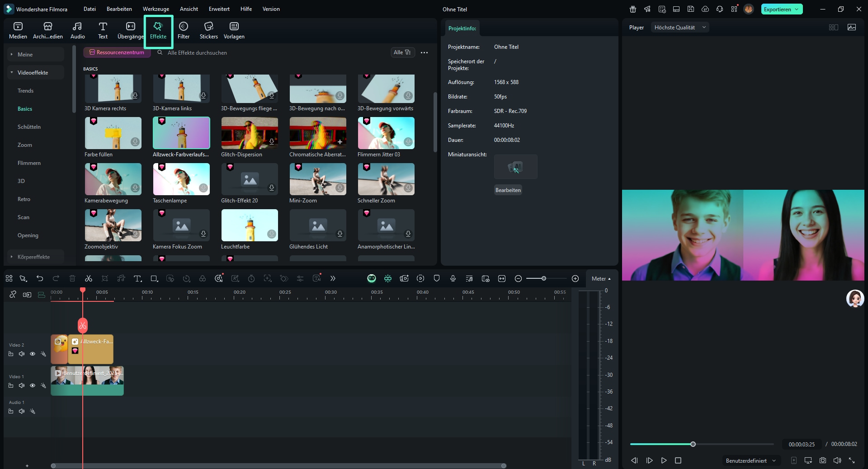Open the Datei menu
This screenshot has width=868, height=469.
pos(90,9)
